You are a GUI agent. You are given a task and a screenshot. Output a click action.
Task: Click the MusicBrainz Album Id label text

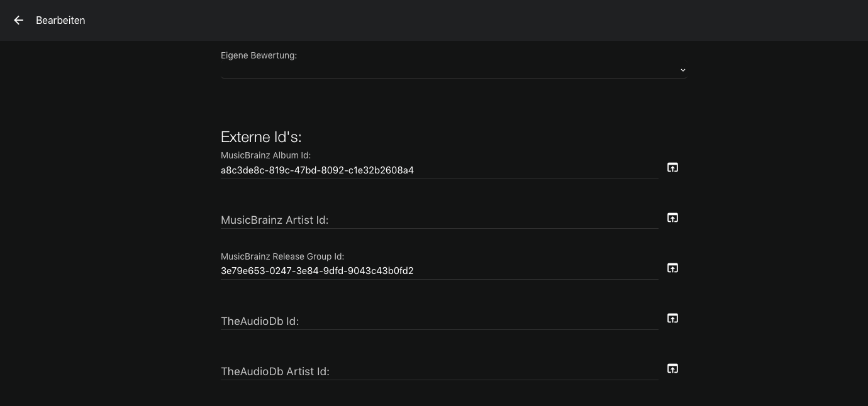pyautogui.click(x=265, y=155)
